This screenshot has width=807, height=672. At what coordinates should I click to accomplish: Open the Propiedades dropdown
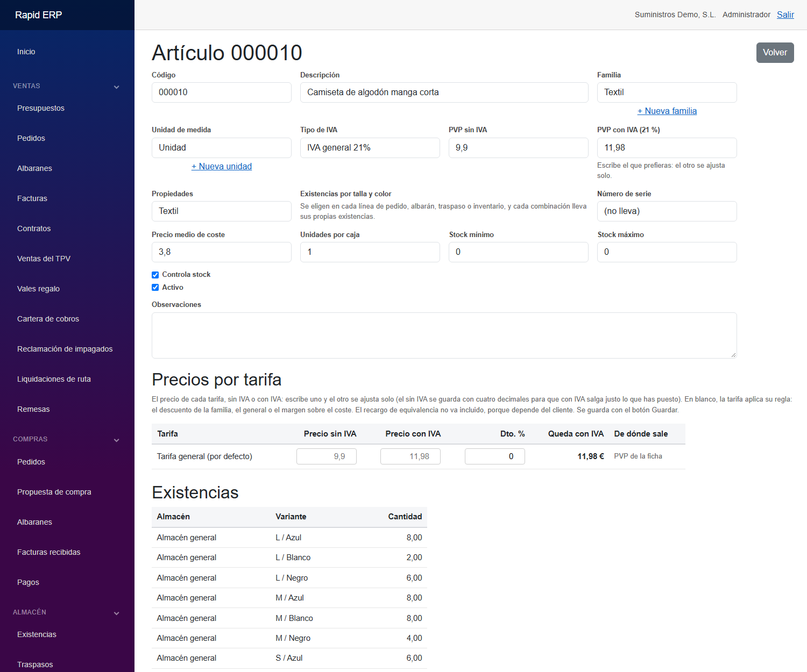pyautogui.click(x=221, y=211)
